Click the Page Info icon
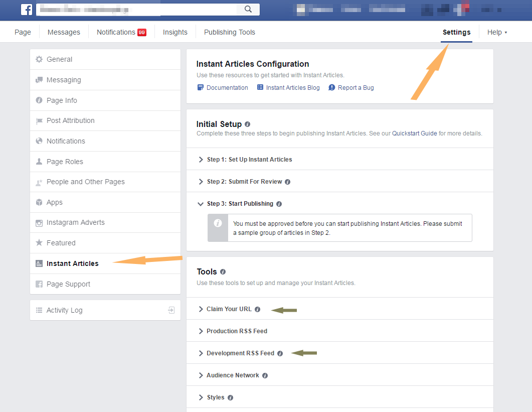Viewport: 532px width, 412px height. tap(39, 100)
